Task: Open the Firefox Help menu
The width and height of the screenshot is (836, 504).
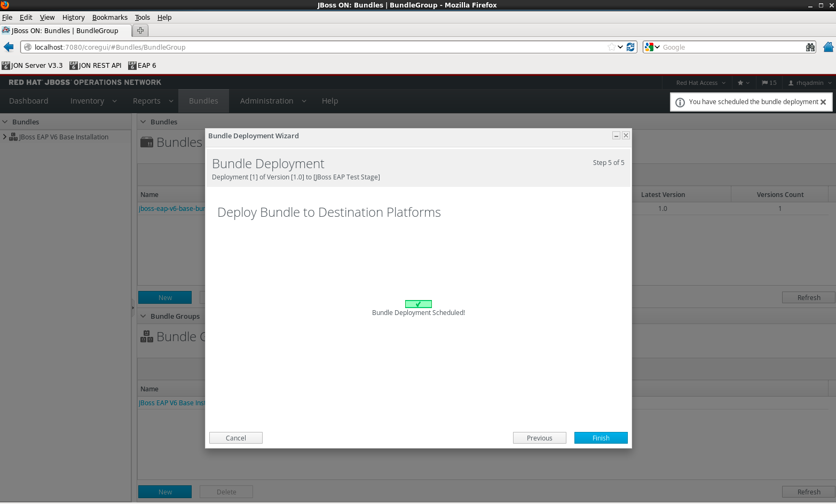Action: point(164,17)
